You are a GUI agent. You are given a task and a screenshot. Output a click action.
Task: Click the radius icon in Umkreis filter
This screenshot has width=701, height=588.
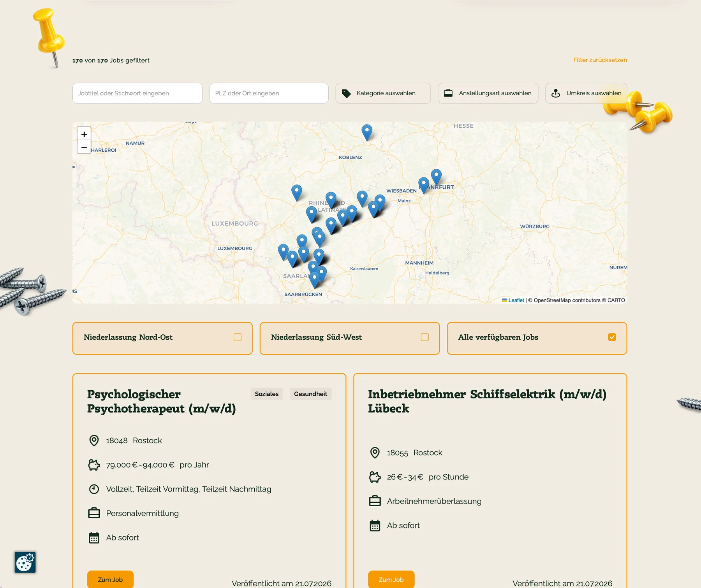(x=556, y=93)
